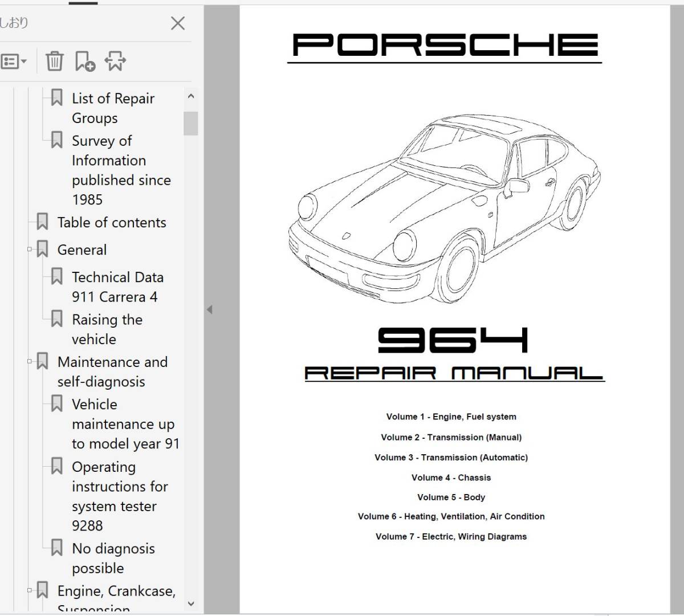Click the bookmark icon beside 'Vehicle maintenance'
This screenshot has width=684, height=616.
coord(56,403)
